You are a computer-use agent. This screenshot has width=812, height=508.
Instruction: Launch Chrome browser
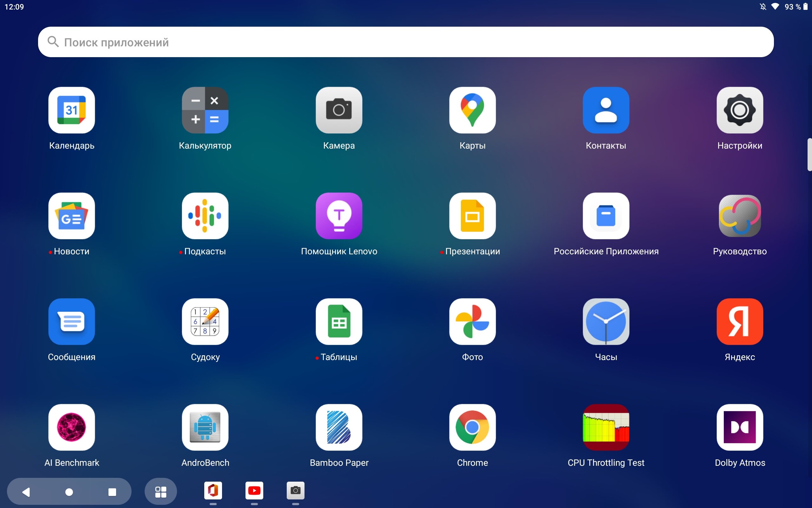pos(472,427)
